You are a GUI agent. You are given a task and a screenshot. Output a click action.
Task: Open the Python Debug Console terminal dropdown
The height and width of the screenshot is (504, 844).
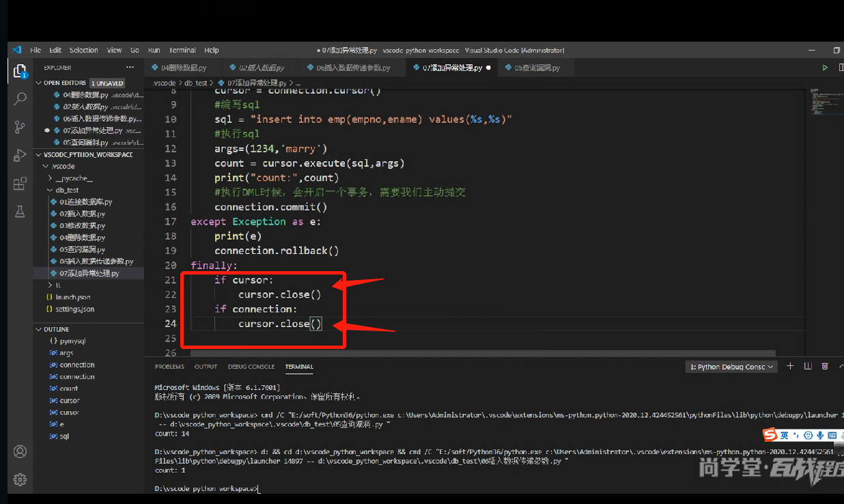(x=731, y=367)
